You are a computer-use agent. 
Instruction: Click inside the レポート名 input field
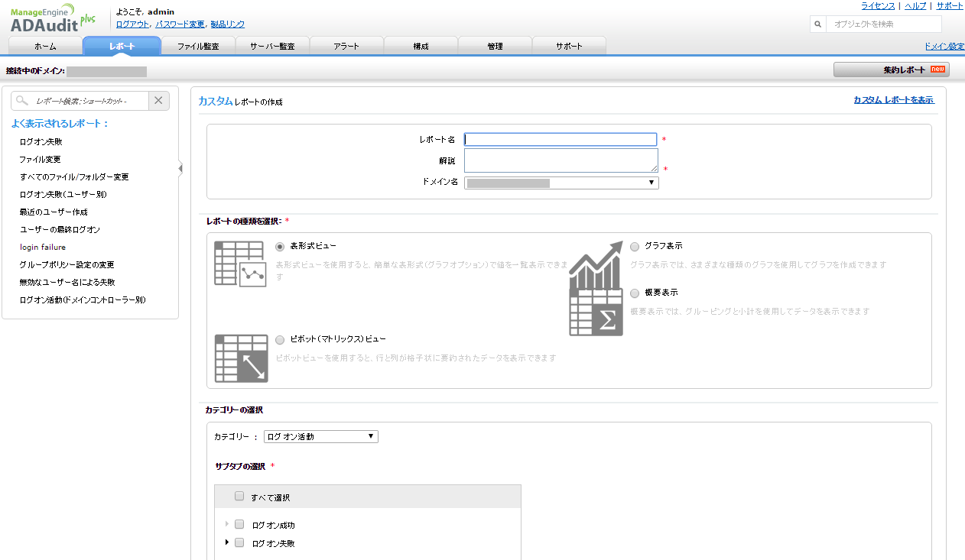[560, 139]
